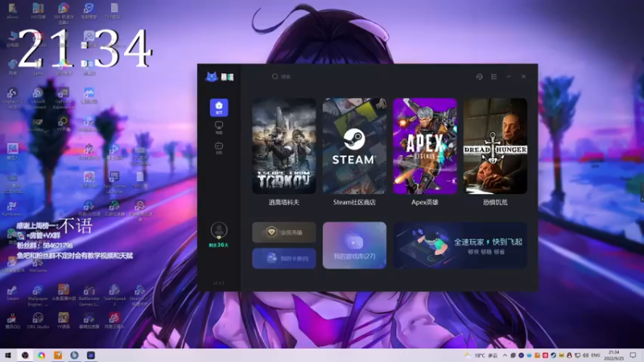Viewport: 644px width, 362px height.
Task: Select the Epic Games Launcher shortcut
Action: point(114,183)
